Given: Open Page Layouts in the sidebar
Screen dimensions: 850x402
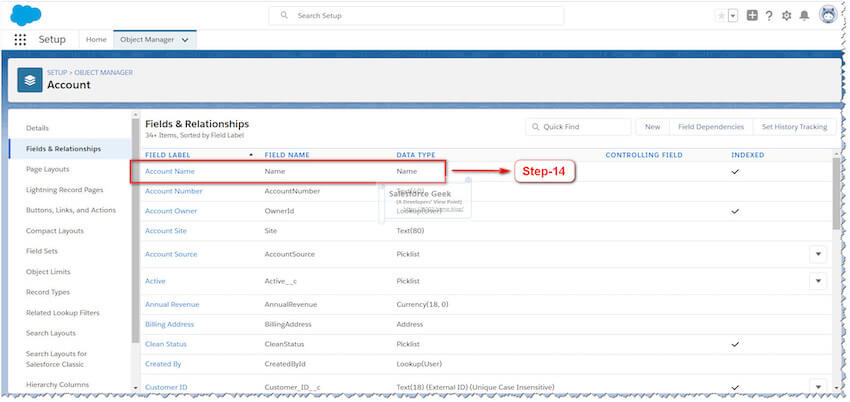Looking at the screenshot, I should 48,170.
